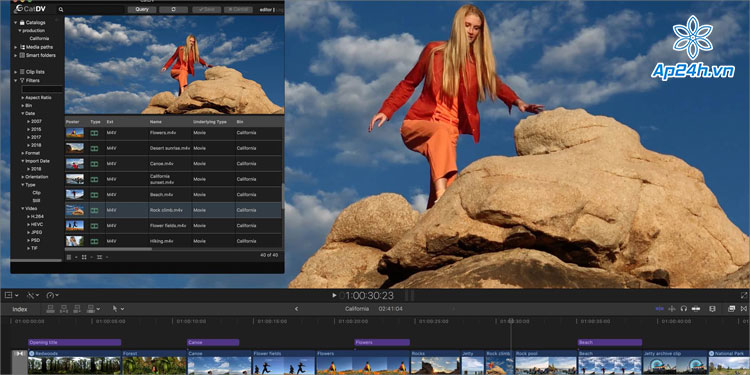Screen dimensions: 750x375
Task: Click the Media paths icon
Action: [x=22, y=47]
